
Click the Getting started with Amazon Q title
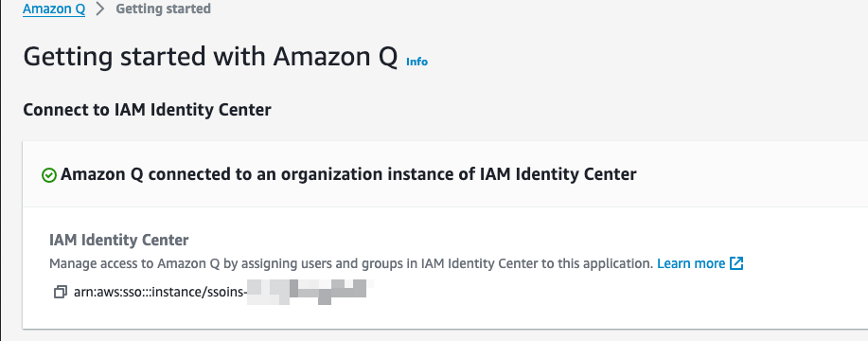pyautogui.click(x=210, y=57)
